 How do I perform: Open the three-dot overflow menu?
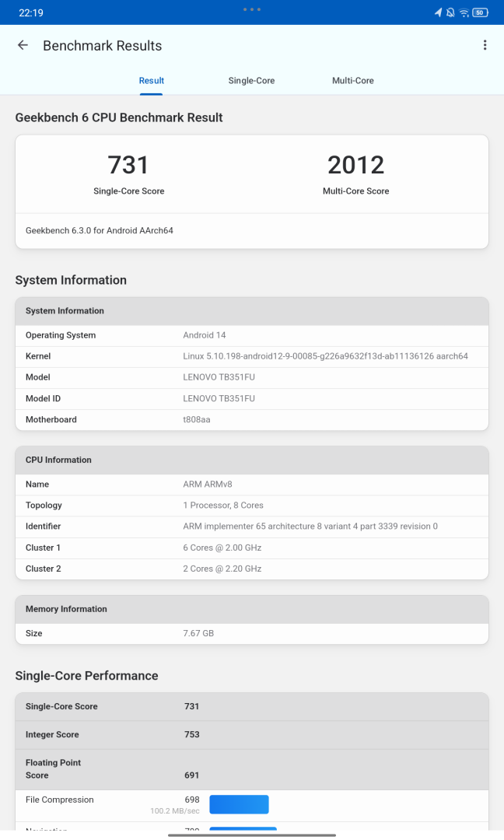coord(485,46)
